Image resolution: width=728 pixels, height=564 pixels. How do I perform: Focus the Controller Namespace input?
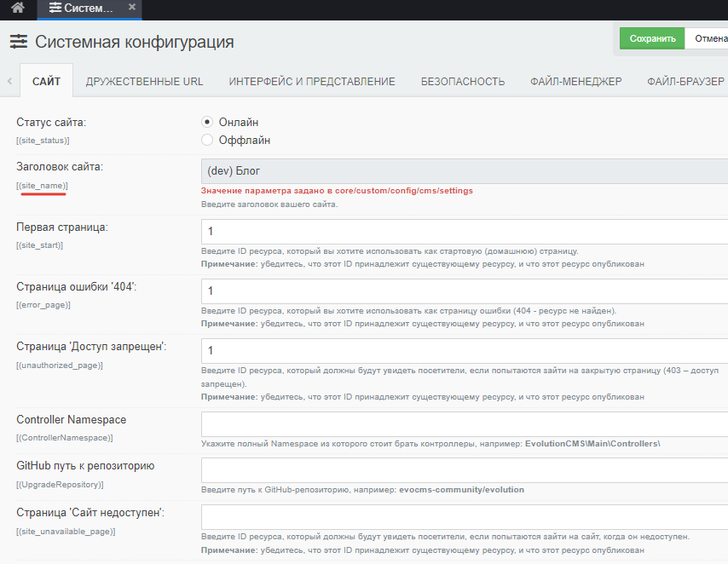click(465, 424)
